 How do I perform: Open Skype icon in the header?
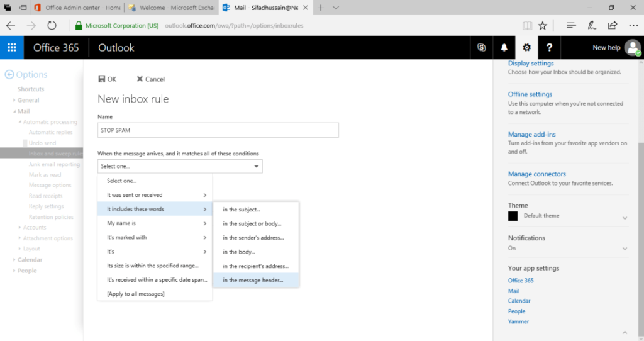point(481,48)
